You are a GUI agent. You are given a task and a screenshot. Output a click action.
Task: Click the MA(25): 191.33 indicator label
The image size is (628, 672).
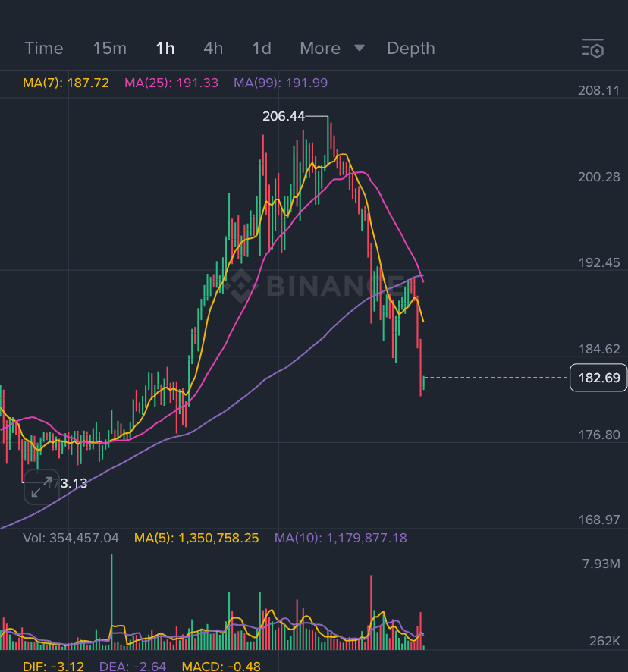click(171, 83)
